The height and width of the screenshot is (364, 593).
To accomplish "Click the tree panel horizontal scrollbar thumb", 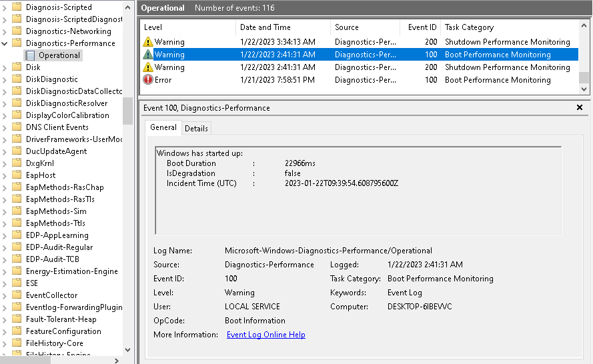I will (x=25, y=361).
